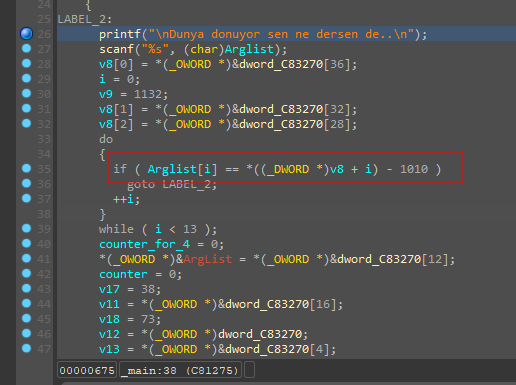Click breakpoint dot at line 47
Screen dimensions: 516x385
[26, 348]
